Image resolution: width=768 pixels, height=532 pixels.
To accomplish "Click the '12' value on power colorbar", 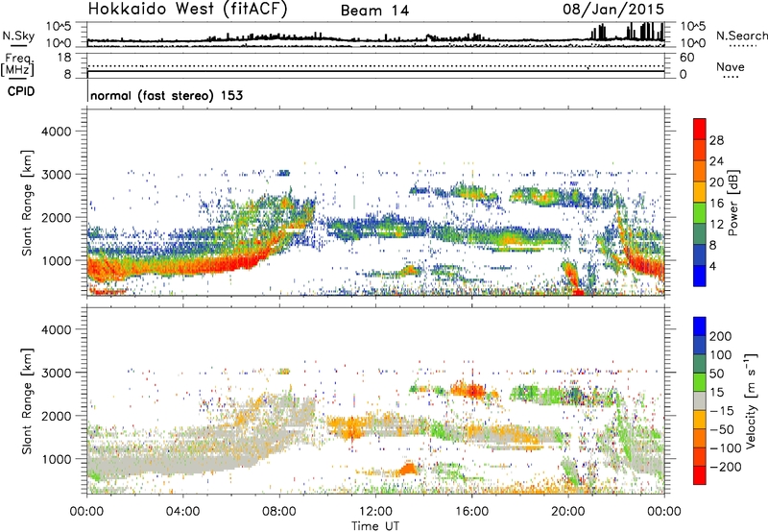I will [716, 225].
